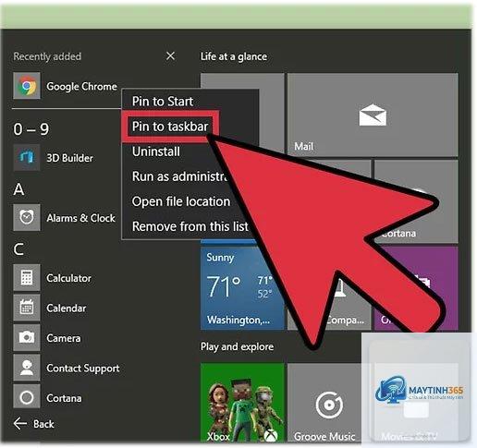Screen dimensions: 477x448
Task: Click Remove from this list
Action: pos(190,226)
